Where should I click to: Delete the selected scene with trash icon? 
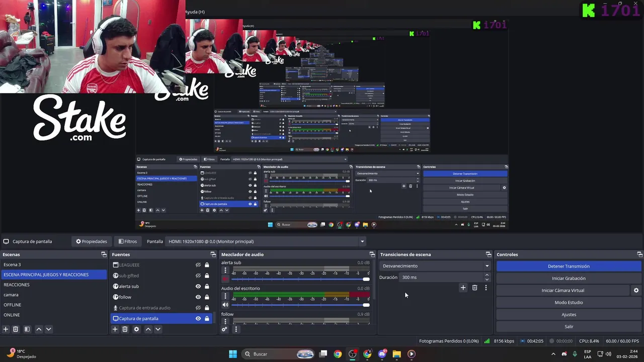(x=16, y=329)
